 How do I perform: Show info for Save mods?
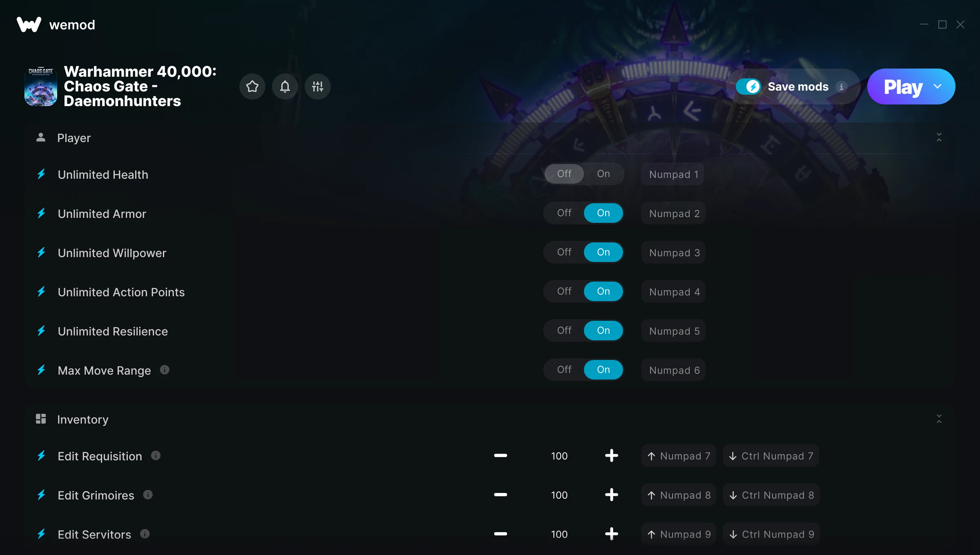coord(841,87)
